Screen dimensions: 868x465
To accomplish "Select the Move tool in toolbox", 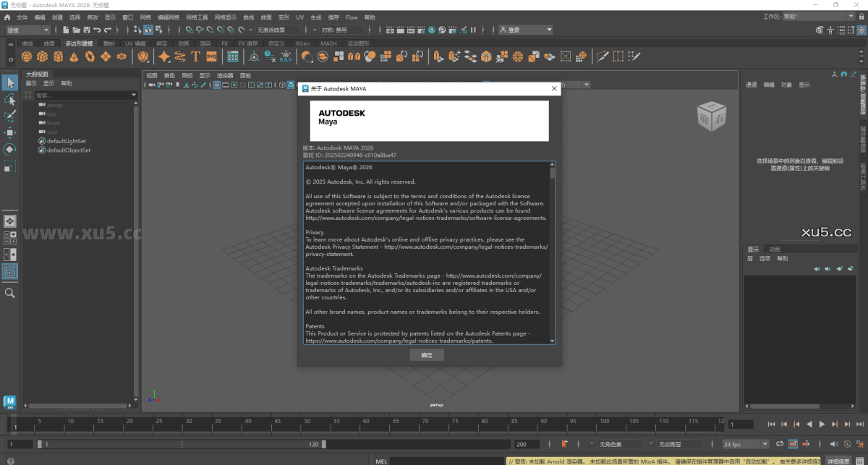I will coord(10,132).
